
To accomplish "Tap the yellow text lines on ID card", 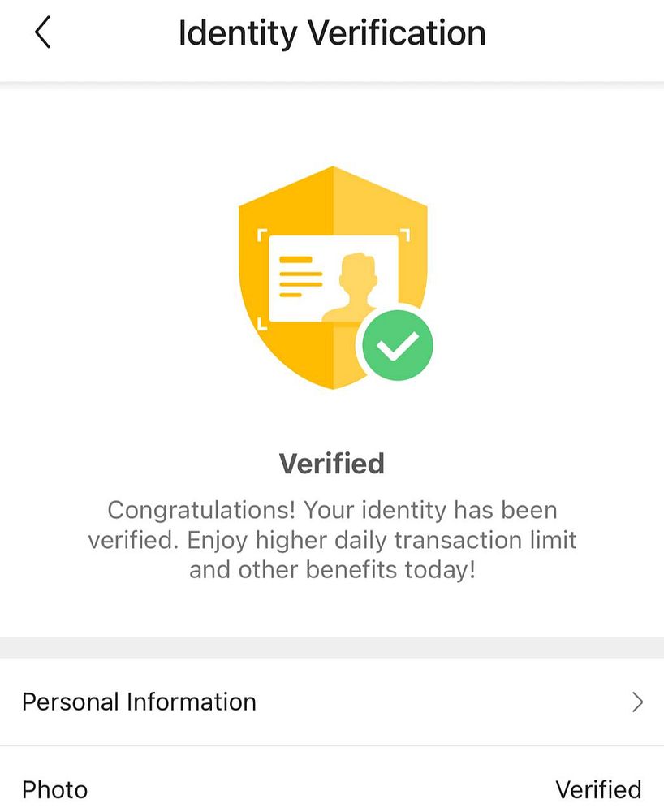I will click(x=300, y=277).
